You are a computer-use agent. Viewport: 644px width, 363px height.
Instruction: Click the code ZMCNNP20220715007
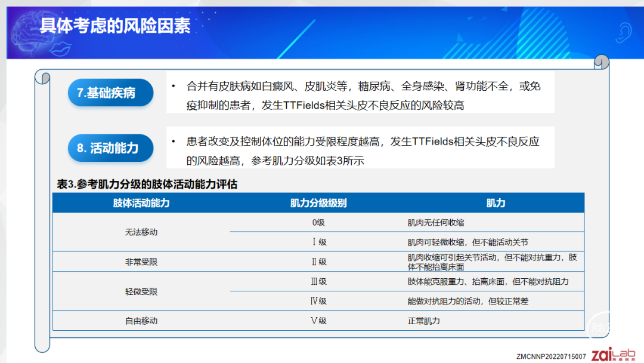tap(551, 356)
